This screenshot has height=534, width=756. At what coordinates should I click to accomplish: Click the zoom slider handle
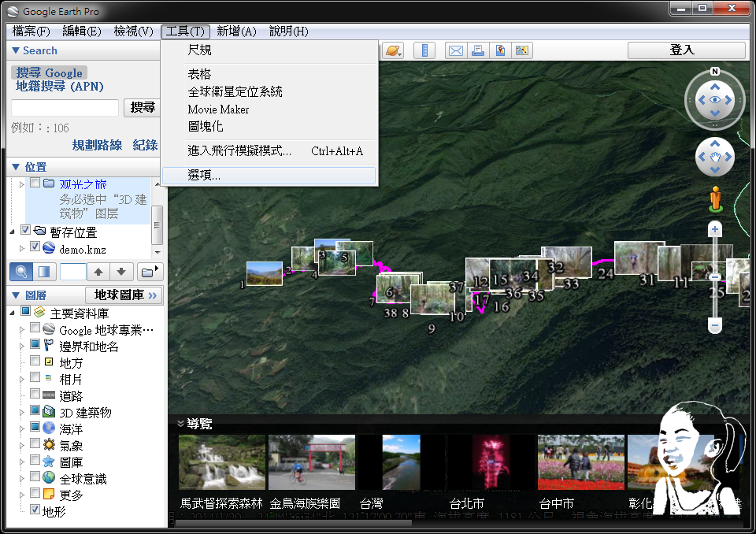pyautogui.click(x=715, y=277)
